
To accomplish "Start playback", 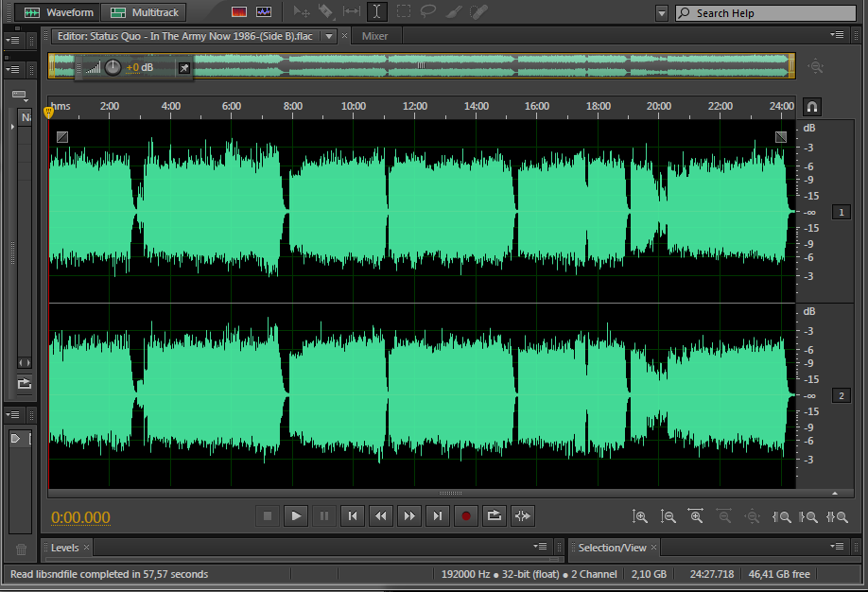I will tap(296, 516).
